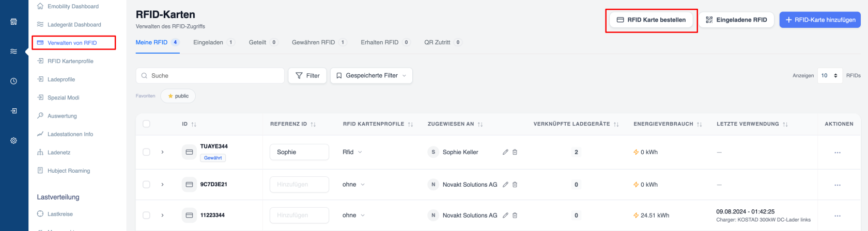
Task: Click the store icon in the blue rail
Action: coord(13,22)
